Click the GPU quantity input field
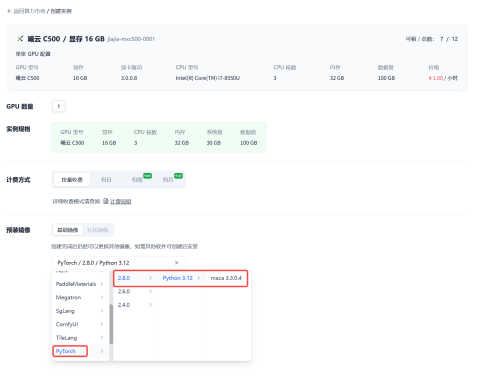Screen dimensions: 500x381 click(x=59, y=106)
